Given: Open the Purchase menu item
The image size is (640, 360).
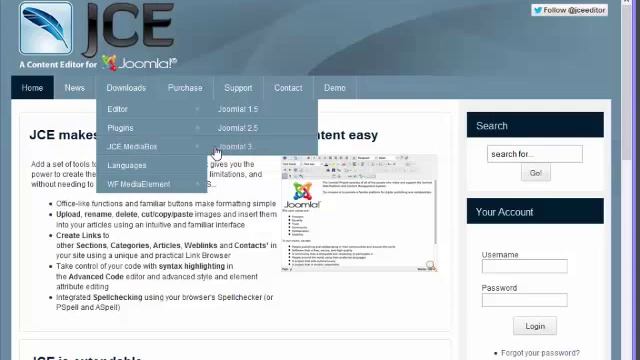Looking at the screenshot, I should click(185, 88).
